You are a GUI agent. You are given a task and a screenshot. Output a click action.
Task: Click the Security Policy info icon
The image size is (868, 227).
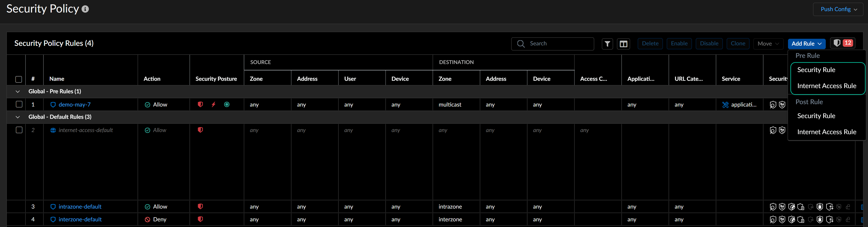(x=85, y=9)
